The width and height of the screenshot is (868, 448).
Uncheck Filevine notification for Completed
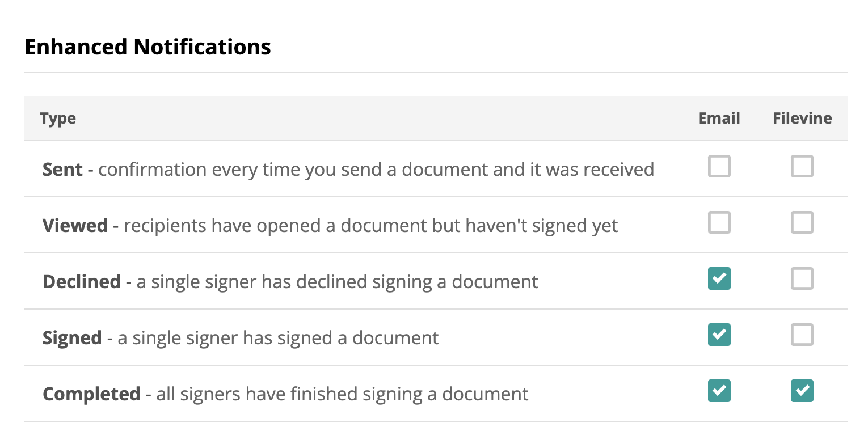802,391
